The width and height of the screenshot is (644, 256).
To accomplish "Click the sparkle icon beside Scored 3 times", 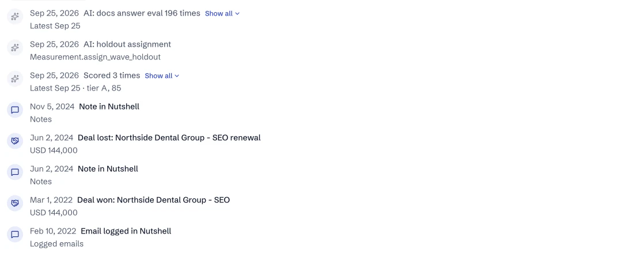I will [x=15, y=79].
